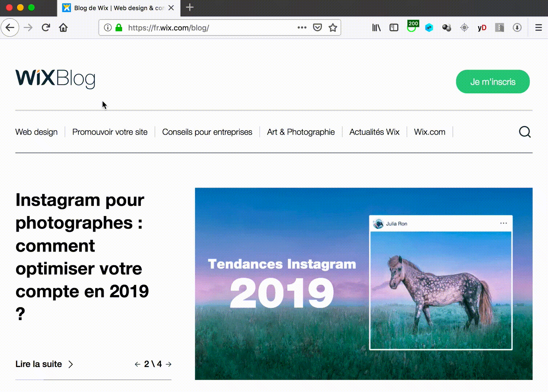Bookmark this page with the star
Image resolution: width=548 pixels, height=392 pixels.
[x=333, y=27]
